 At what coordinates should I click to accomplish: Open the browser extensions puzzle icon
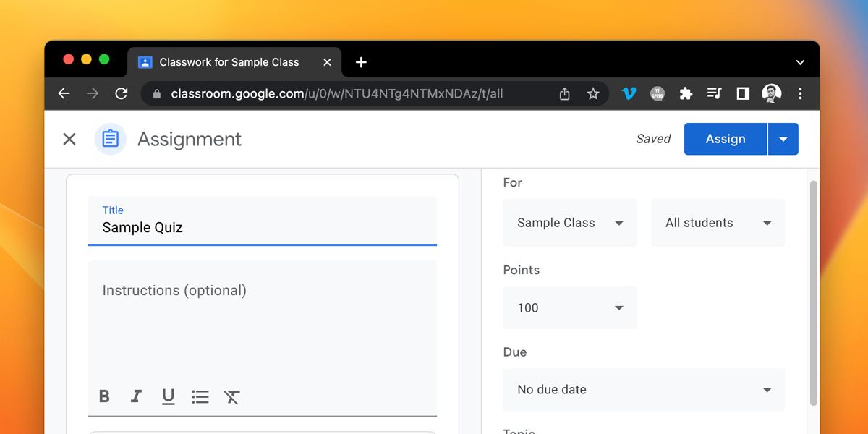click(686, 93)
